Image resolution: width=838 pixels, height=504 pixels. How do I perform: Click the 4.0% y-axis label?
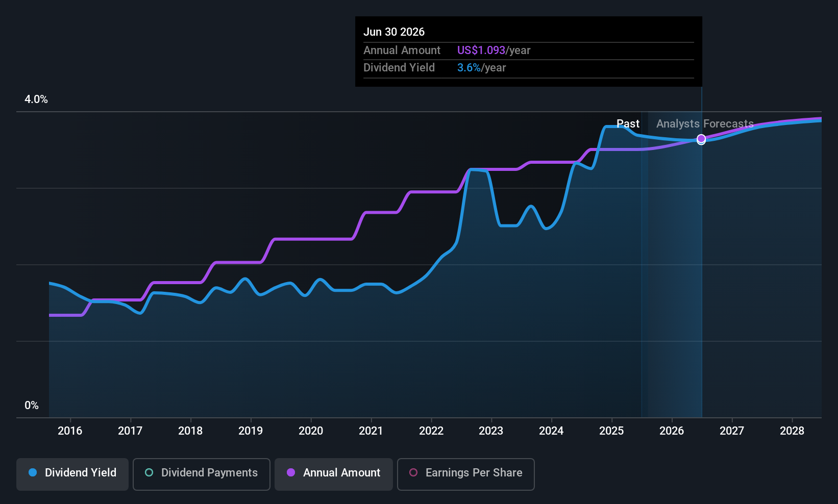click(x=36, y=99)
